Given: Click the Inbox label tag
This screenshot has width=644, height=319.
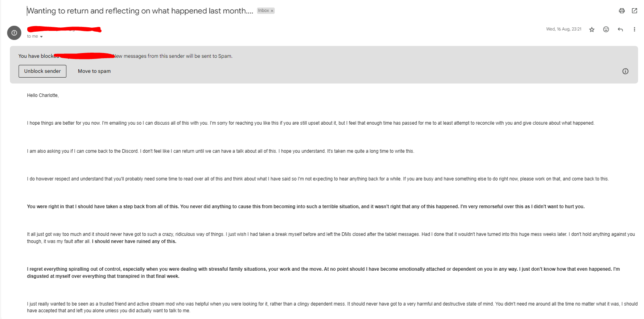Looking at the screenshot, I should tap(264, 11).
